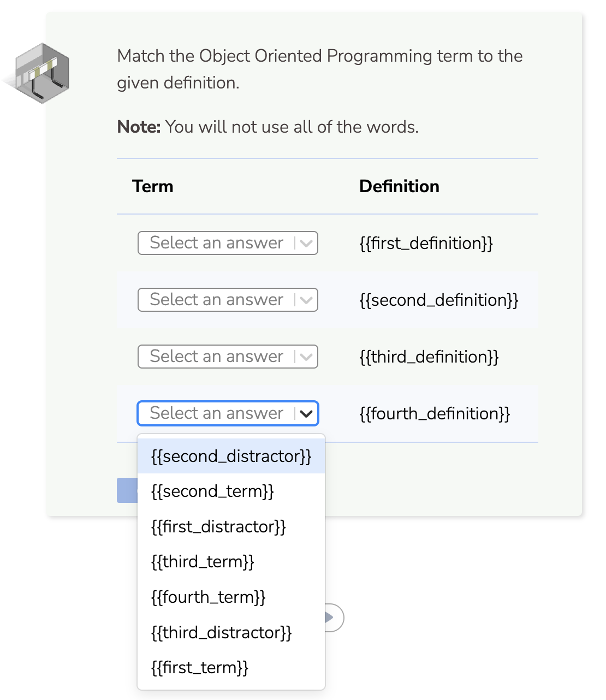Click the {{third_definition}} text
606x700 pixels.
click(x=429, y=357)
